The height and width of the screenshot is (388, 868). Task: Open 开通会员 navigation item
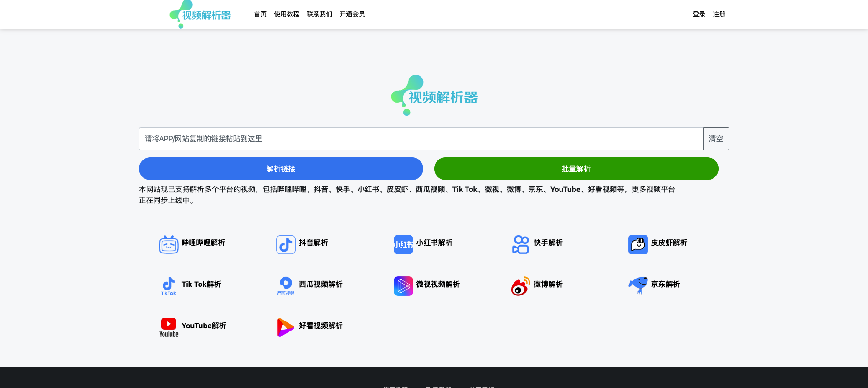pyautogui.click(x=352, y=14)
